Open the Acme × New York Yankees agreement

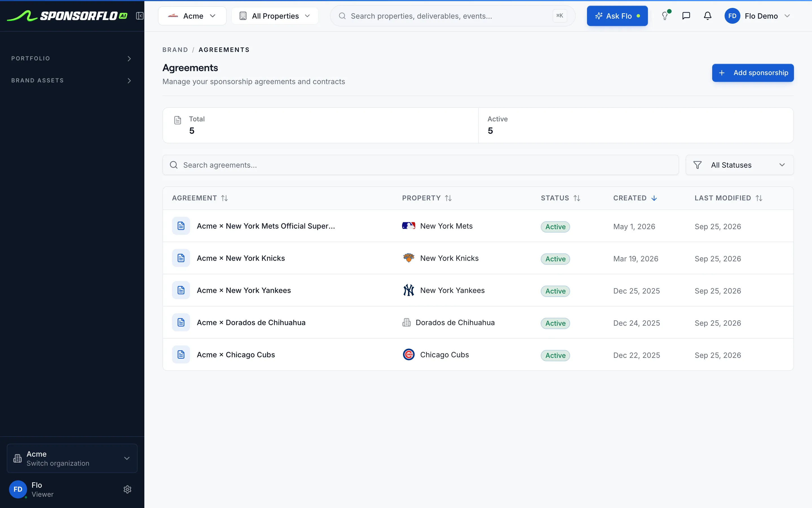click(244, 290)
